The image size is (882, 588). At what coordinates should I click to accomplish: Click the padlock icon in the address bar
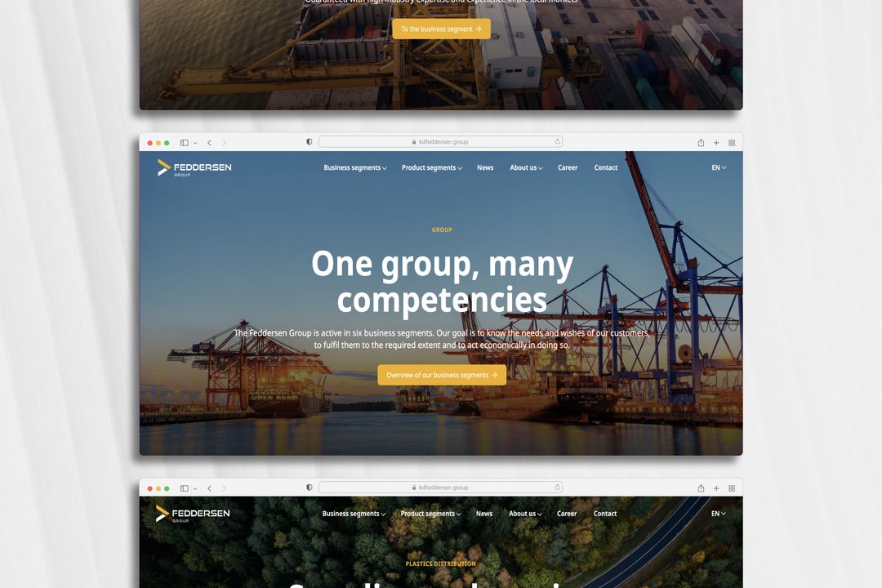tap(415, 140)
